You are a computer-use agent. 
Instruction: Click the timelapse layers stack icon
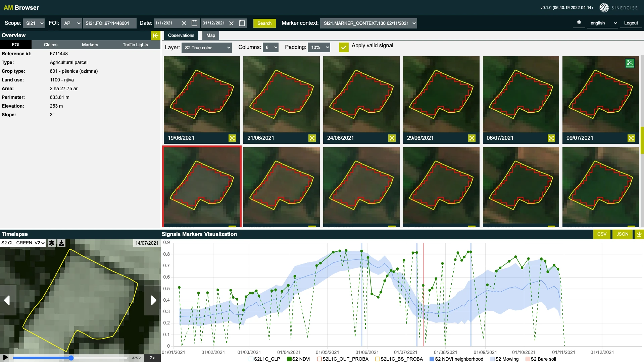click(x=52, y=243)
